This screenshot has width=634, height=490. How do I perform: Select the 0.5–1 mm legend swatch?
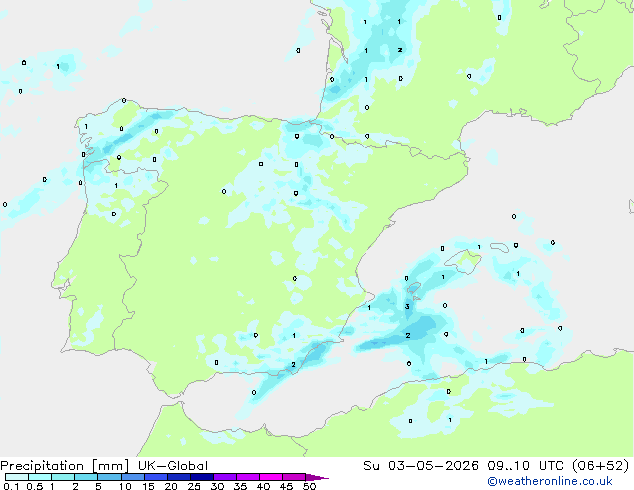tap(40, 477)
